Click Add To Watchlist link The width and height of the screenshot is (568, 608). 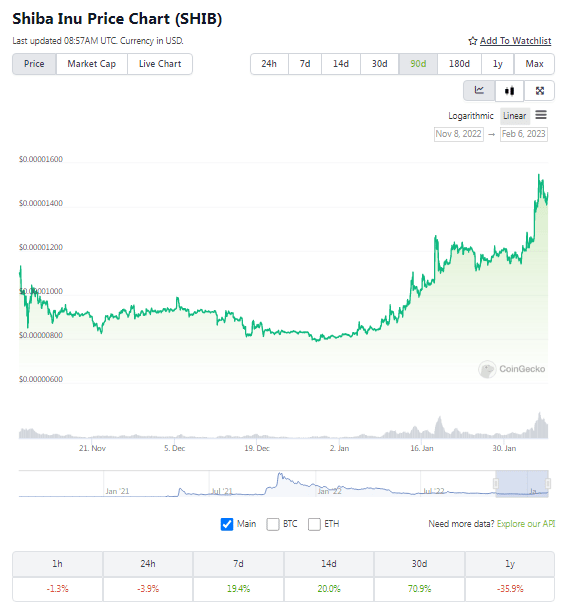pyautogui.click(x=515, y=41)
